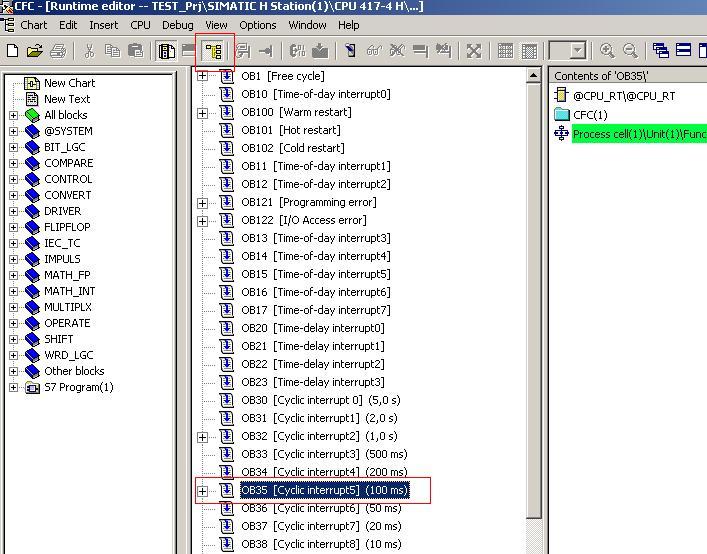The width and height of the screenshot is (707, 554).
Task: Click the Paste clipboard icon
Action: pyautogui.click(x=135, y=50)
